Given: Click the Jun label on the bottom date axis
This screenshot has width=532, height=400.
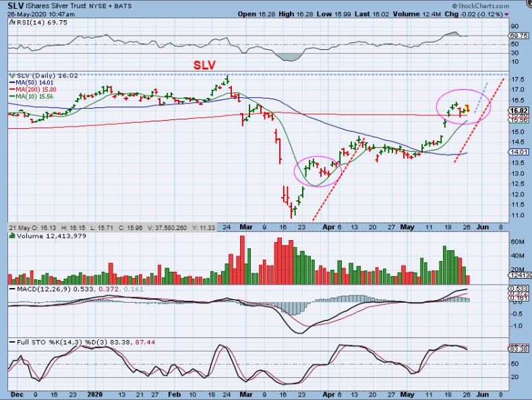Looking at the screenshot, I should click(483, 395).
